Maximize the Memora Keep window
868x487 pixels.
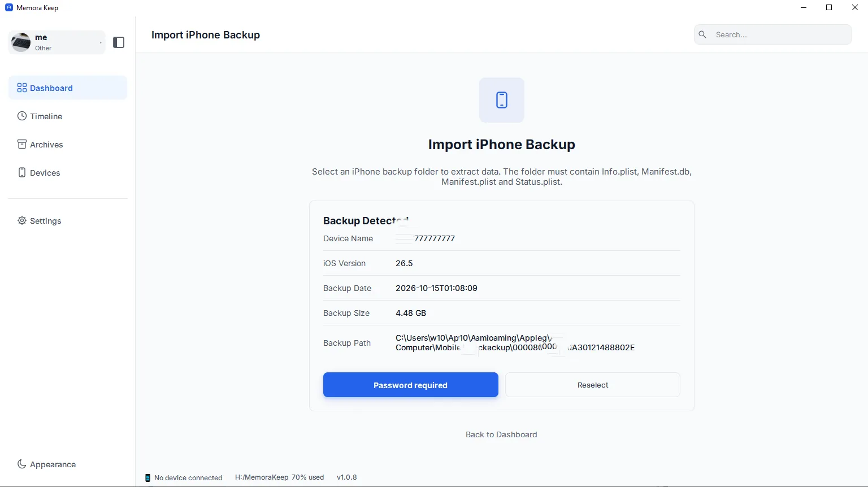click(829, 7)
